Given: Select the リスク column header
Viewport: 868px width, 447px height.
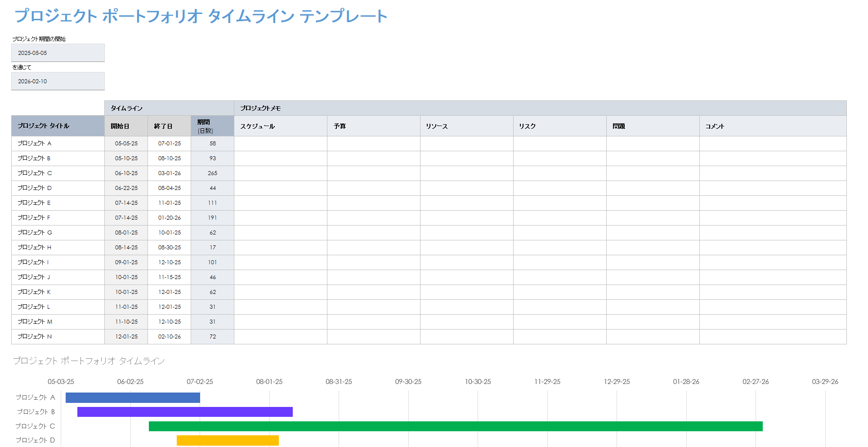Looking at the screenshot, I should click(560, 126).
